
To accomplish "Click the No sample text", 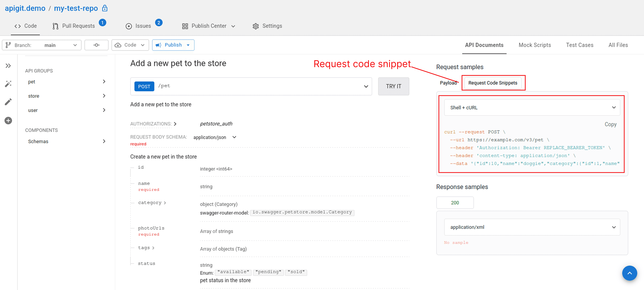I will point(456,243).
